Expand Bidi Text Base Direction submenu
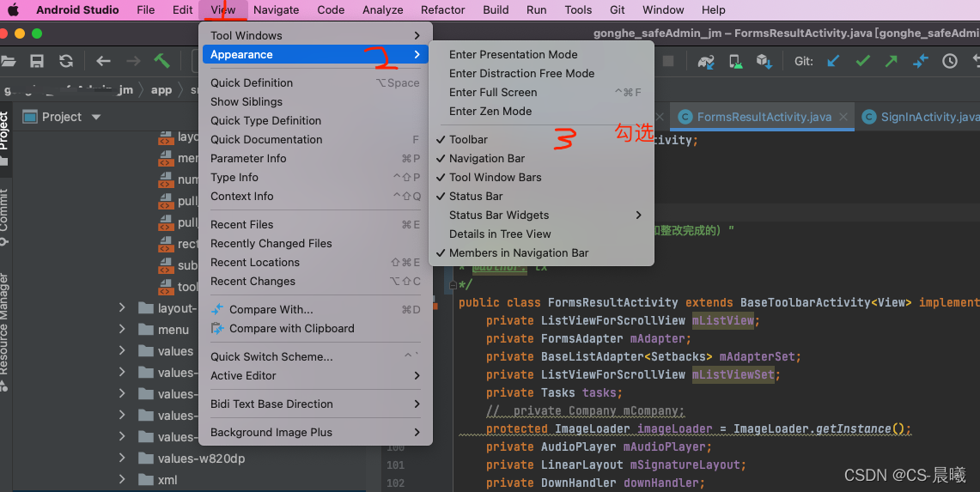 tap(315, 404)
